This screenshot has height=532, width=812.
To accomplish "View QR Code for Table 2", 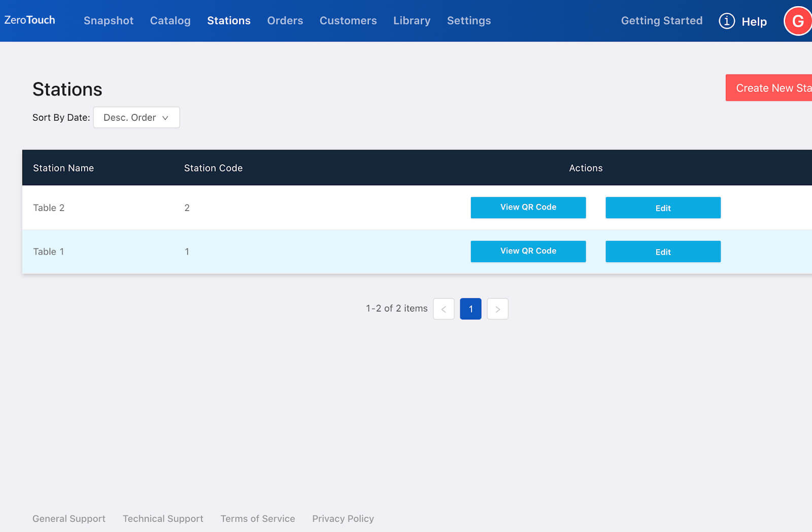I will (x=528, y=207).
